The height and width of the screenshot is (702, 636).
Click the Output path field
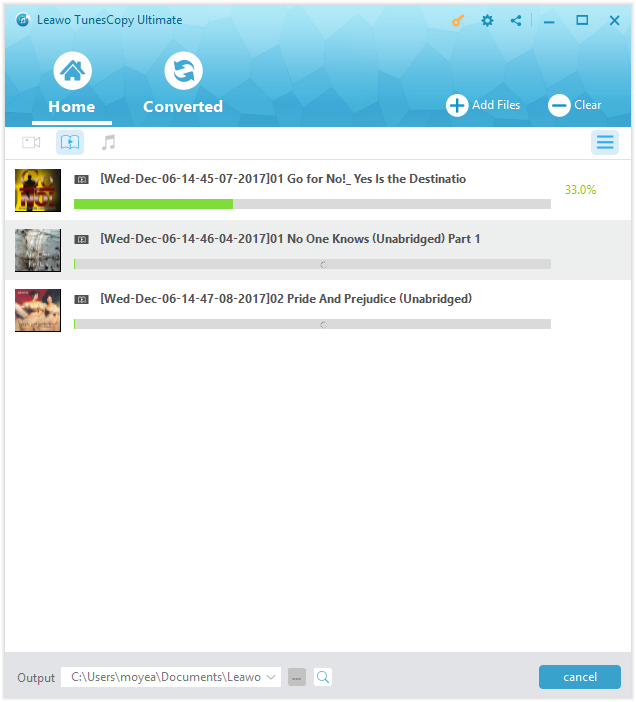pos(171,677)
